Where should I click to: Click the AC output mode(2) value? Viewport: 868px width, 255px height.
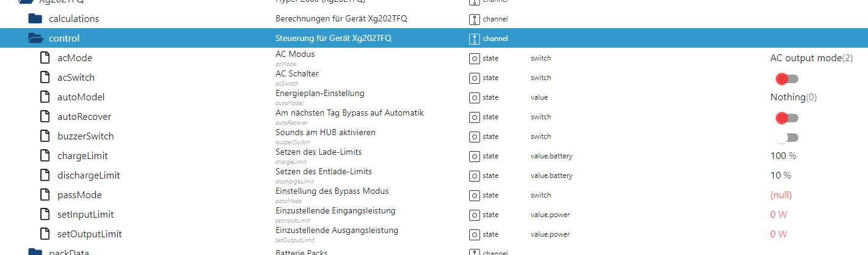pos(811,58)
